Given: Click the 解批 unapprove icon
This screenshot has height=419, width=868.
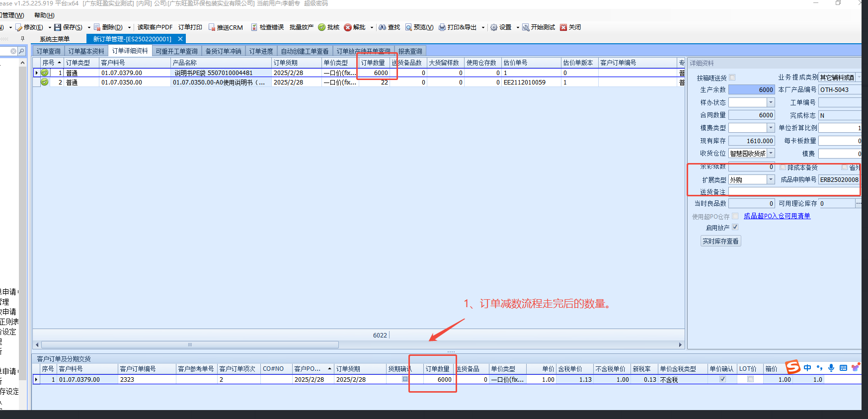Looking at the screenshot, I should coord(348,27).
